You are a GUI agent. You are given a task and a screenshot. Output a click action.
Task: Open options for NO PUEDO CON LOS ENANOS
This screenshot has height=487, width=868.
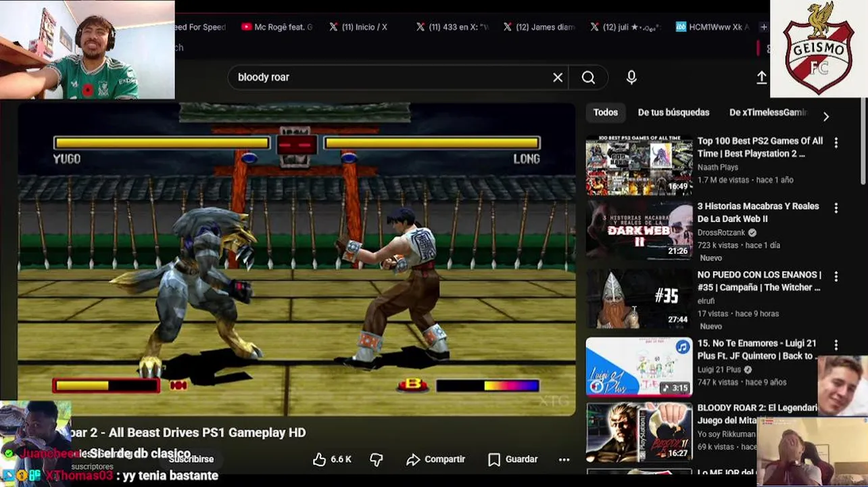point(836,277)
